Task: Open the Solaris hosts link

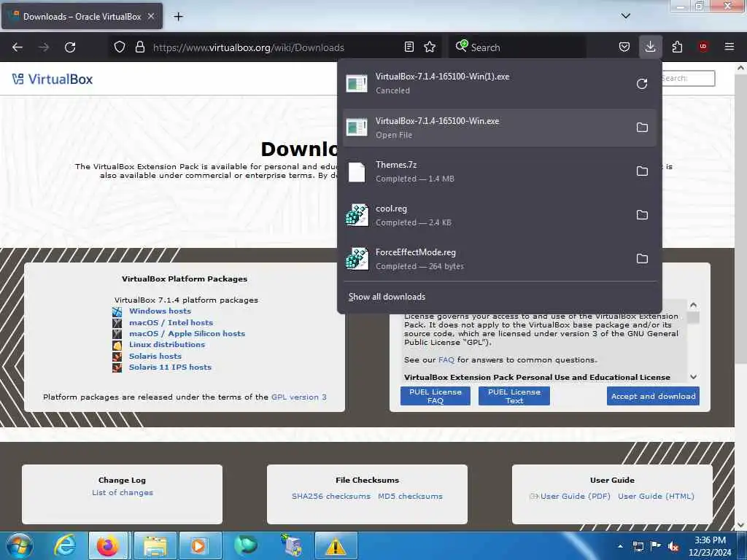Action: click(x=155, y=356)
